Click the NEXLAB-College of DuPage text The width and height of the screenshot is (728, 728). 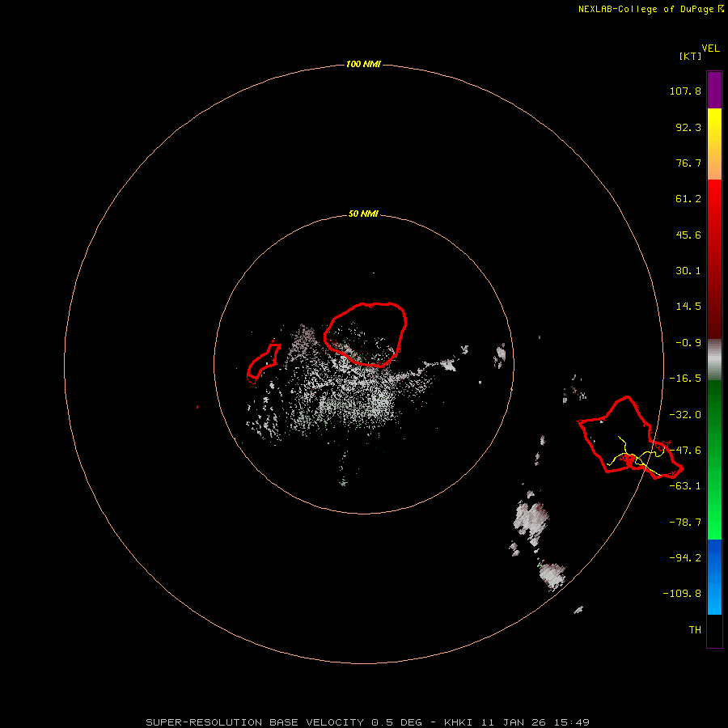[645, 9]
